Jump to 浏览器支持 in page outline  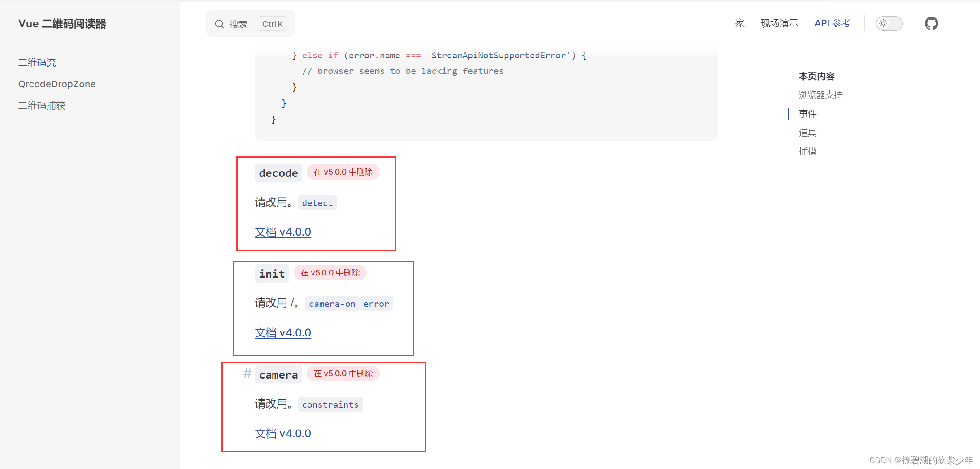[x=820, y=95]
